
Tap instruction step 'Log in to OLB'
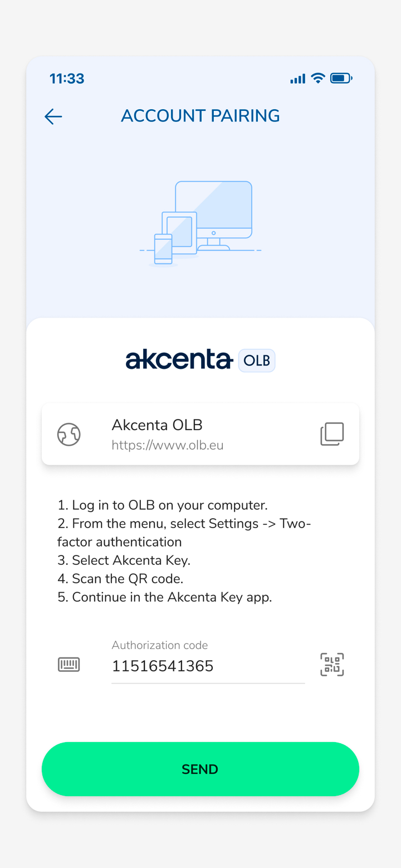[x=163, y=505]
